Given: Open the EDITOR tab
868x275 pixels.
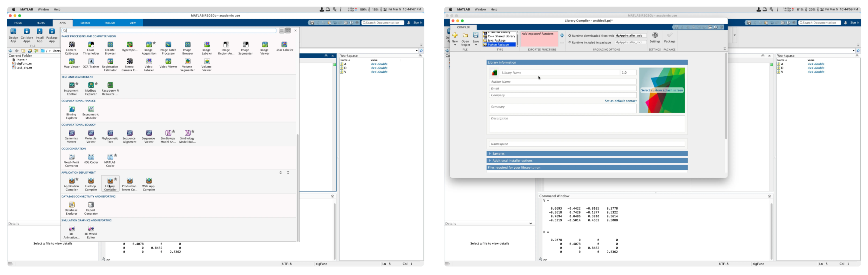Looking at the screenshot, I should [x=85, y=23].
